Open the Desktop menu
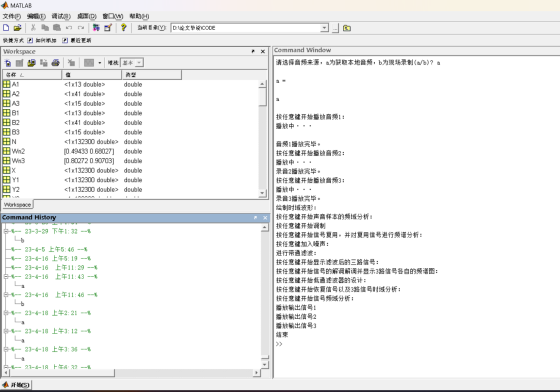 point(87,16)
